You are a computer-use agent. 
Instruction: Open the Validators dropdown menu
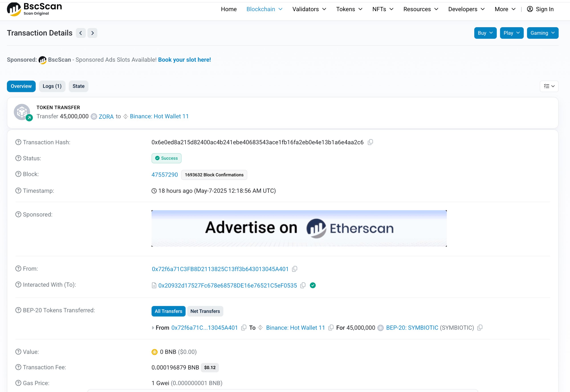(309, 9)
